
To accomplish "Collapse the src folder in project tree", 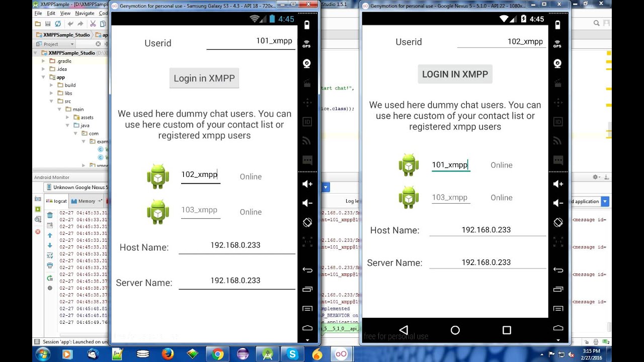I will click(52, 102).
